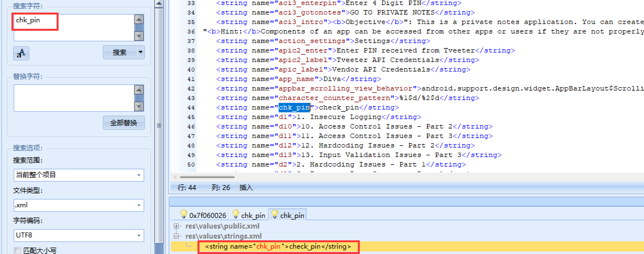Click the 'Insecure Logging' text on line 45
Viewport: 644px width, 254px height.
pos(346,117)
